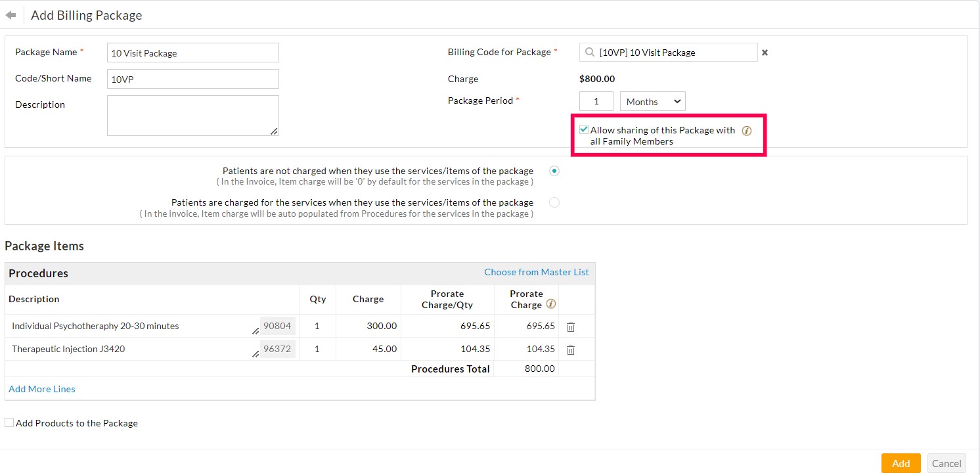The height and width of the screenshot is (475, 980).
Task: Click Add More Lines to insert procedure row
Action: 41,389
